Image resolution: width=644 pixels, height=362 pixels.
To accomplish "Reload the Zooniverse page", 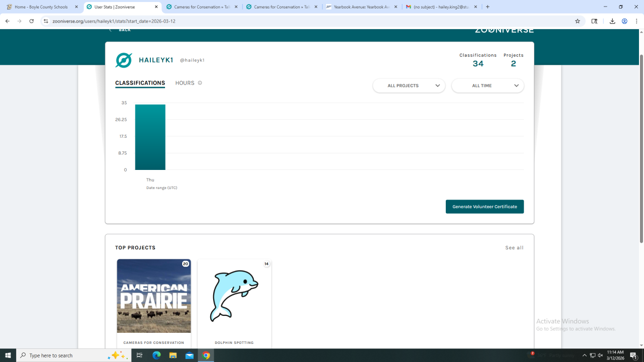I will click(x=32, y=21).
